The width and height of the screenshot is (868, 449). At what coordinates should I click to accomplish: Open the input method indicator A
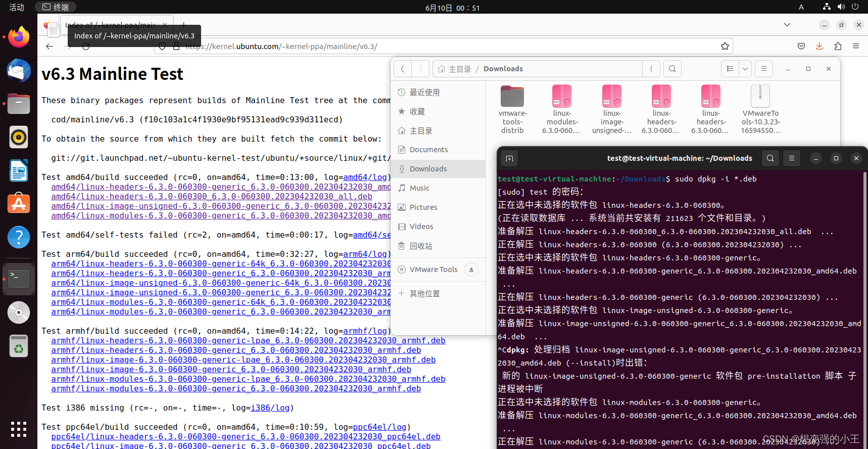tap(801, 7)
